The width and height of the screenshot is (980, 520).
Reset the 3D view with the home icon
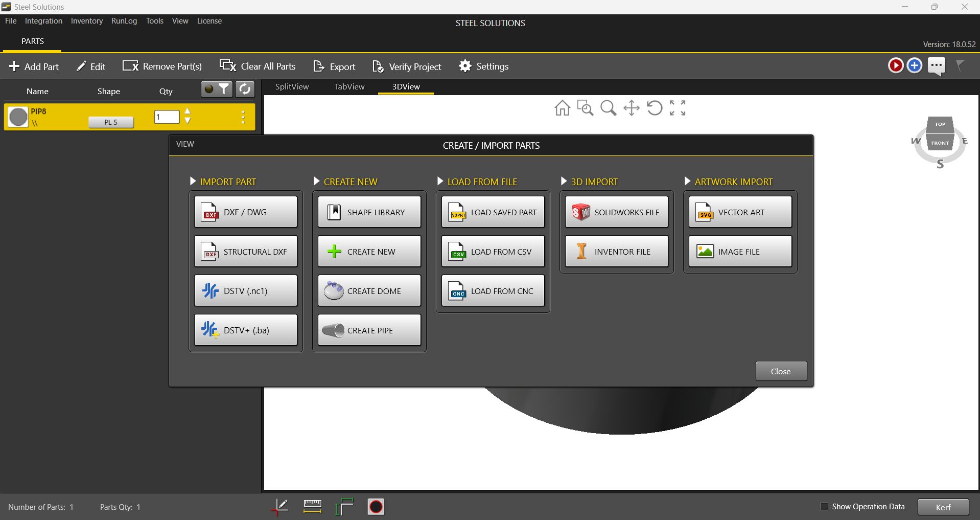pos(563,108)
